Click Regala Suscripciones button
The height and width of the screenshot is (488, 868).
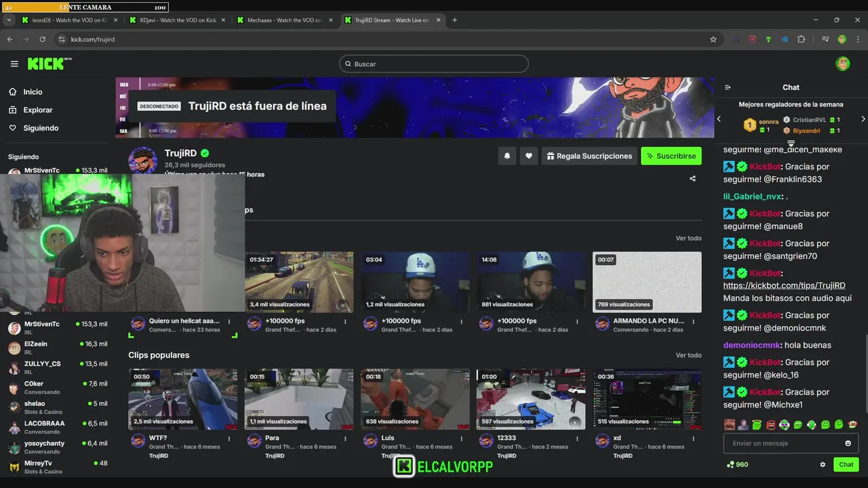pyautogui.click(x=589, y=156)
